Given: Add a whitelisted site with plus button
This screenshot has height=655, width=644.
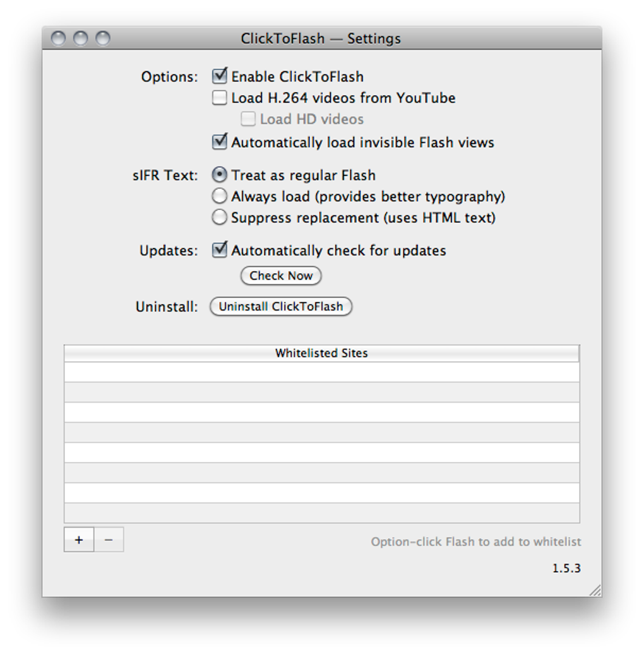Looking at the screenshot, I should click(x=79, y=540).
